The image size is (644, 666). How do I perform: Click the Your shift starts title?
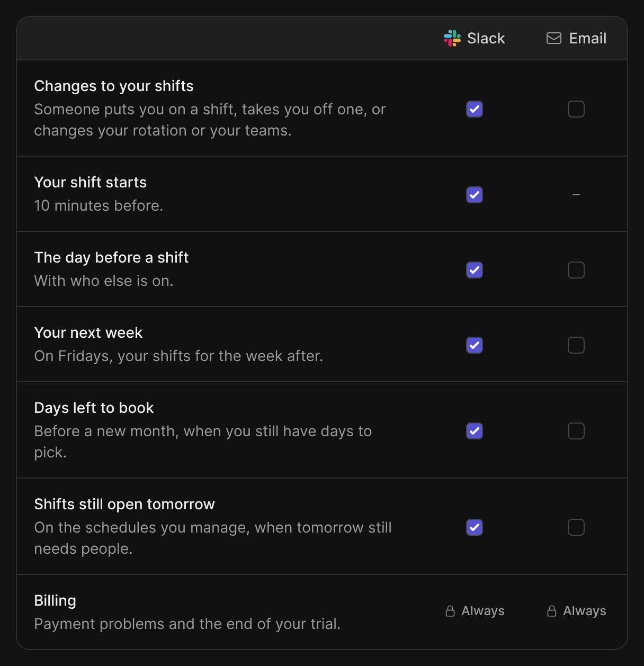[91, 182]
